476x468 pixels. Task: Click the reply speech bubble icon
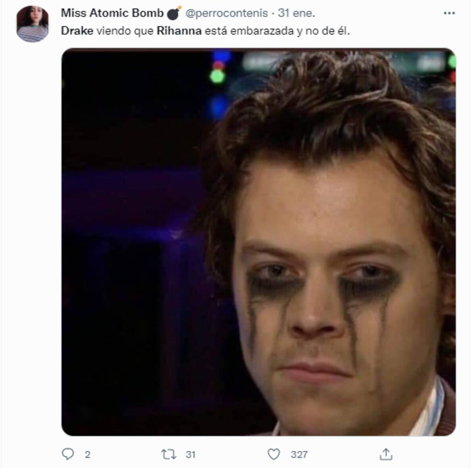[x=68, y=454]
